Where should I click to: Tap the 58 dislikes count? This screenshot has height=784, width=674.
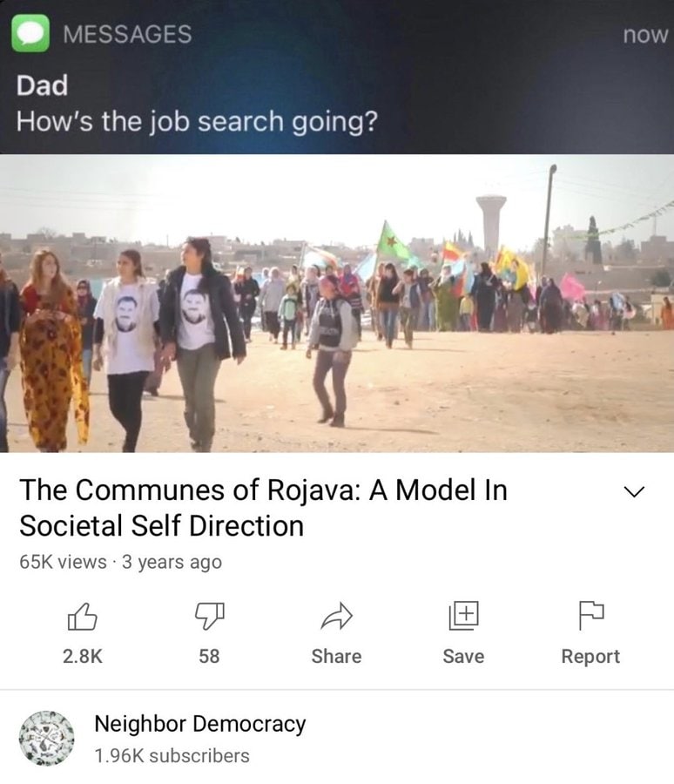coord(209,657)
